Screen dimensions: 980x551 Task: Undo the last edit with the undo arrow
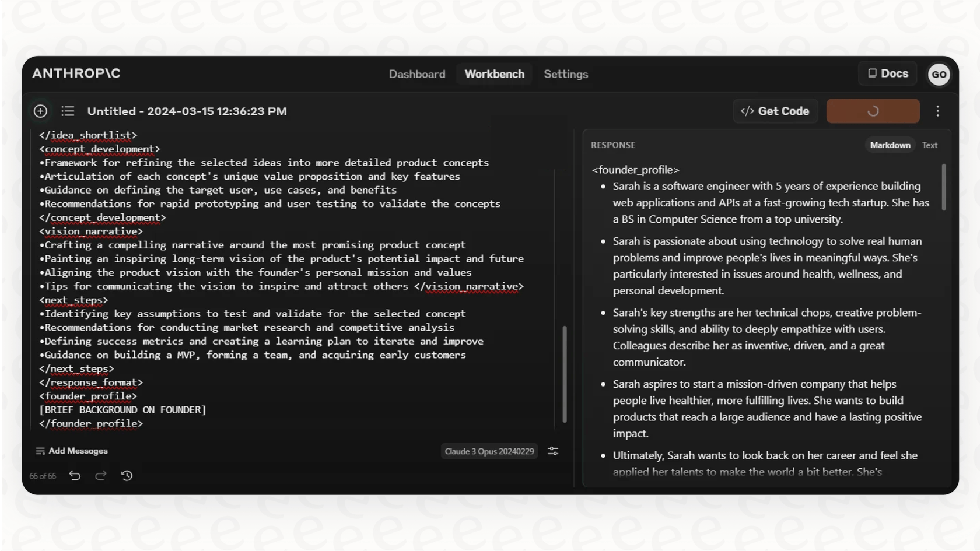tap(74, 476)
